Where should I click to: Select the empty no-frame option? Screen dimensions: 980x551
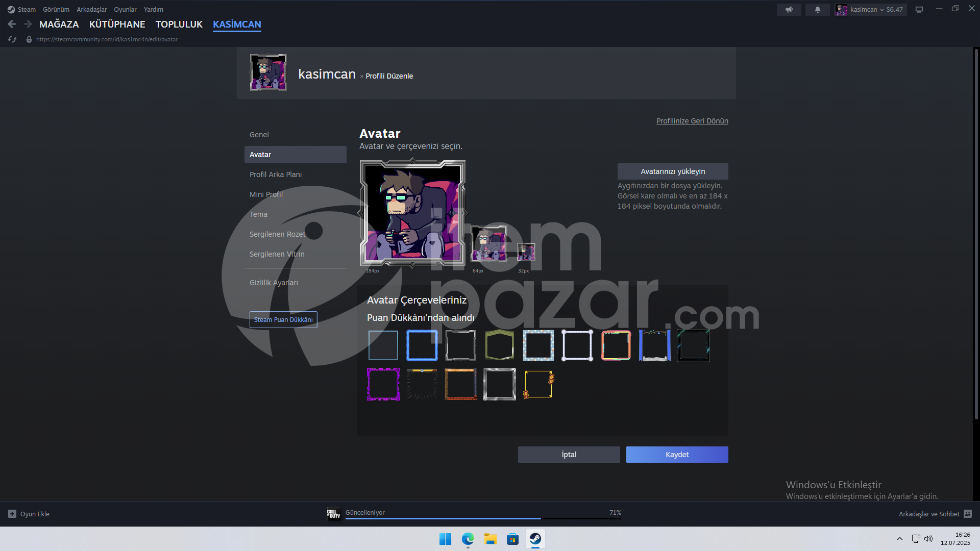click(x=383, y=345)
